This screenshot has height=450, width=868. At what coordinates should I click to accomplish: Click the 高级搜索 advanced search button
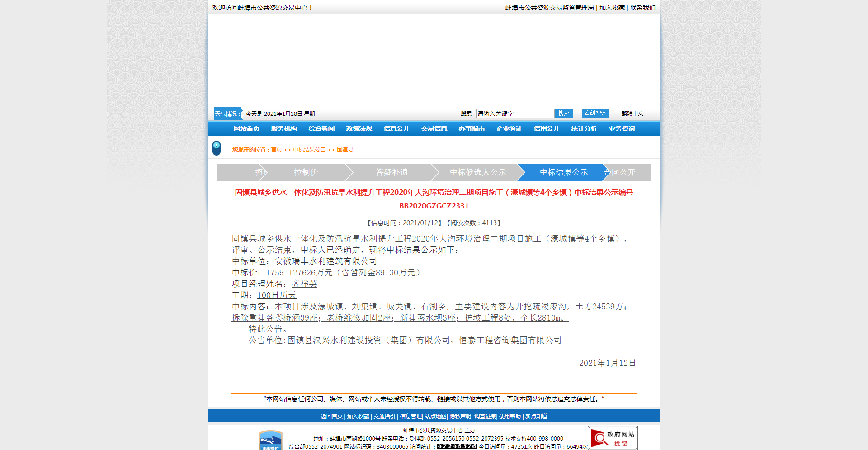coord(595,114)
